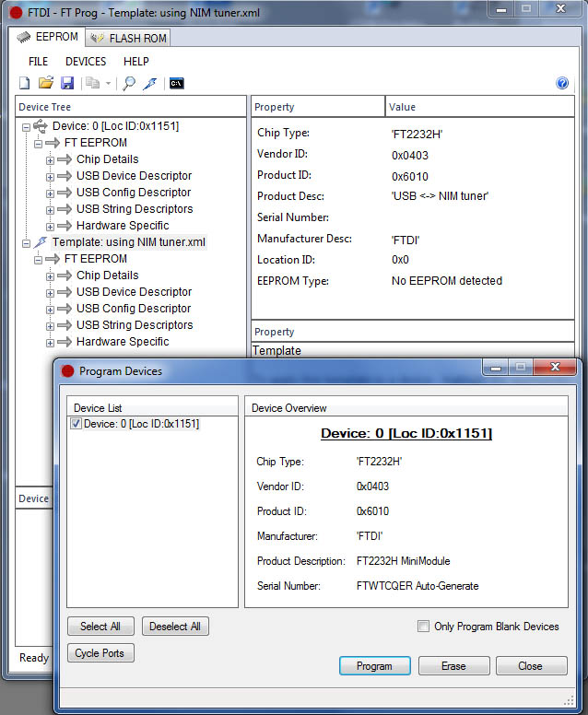
Task: Click the lightning Program Devices toolbar icon
Action: tap(149, 84)
